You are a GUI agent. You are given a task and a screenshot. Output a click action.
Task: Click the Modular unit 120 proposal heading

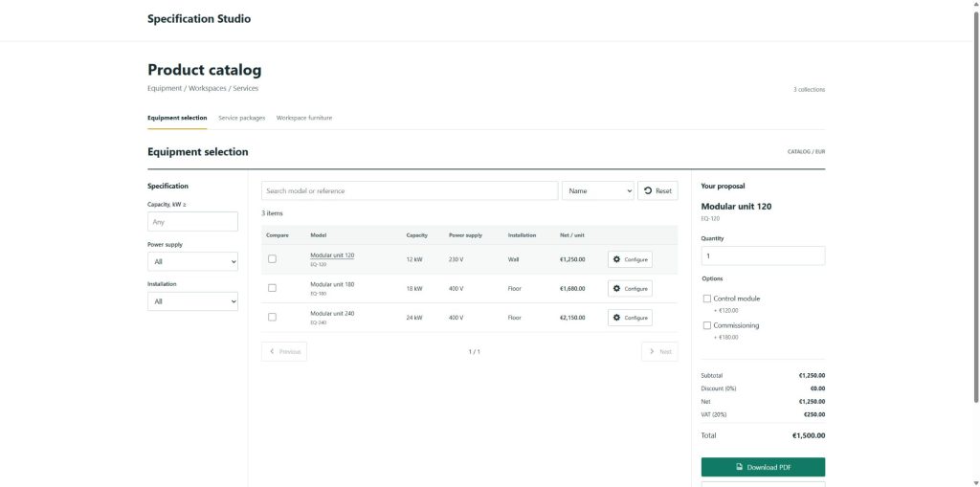point(736,207)
